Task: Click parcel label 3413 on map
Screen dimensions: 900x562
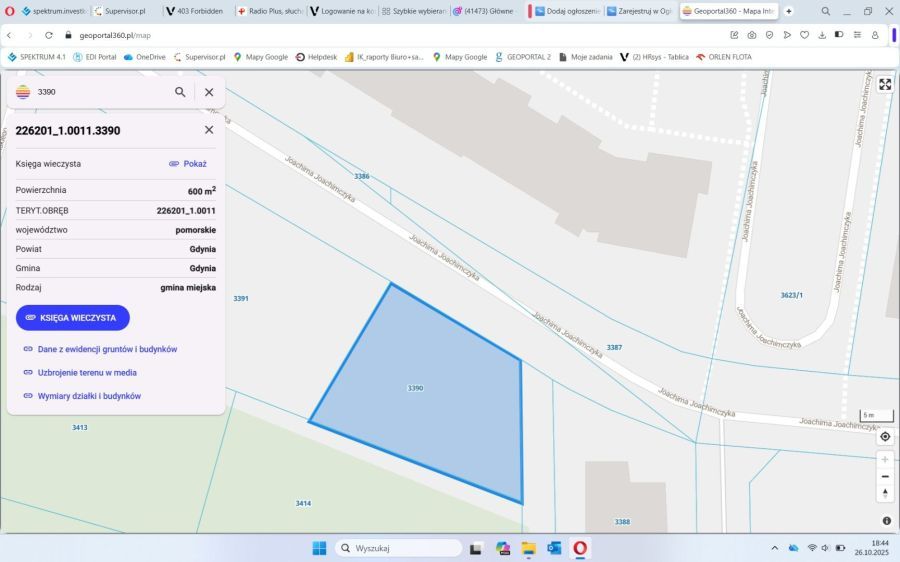Action: click(80, 428)
